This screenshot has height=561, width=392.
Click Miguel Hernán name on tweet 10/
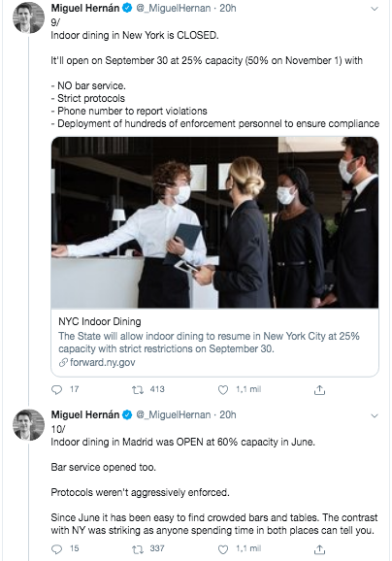(85, 414)
